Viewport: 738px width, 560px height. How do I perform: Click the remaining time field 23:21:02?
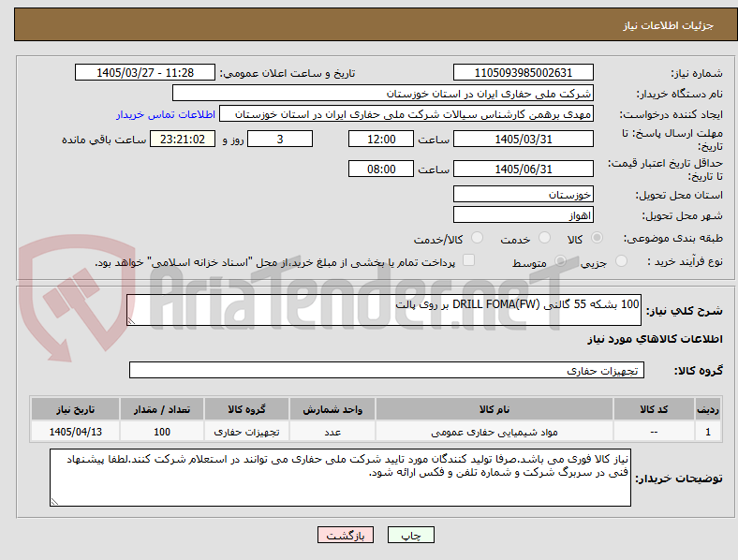(x=183, y=139)
